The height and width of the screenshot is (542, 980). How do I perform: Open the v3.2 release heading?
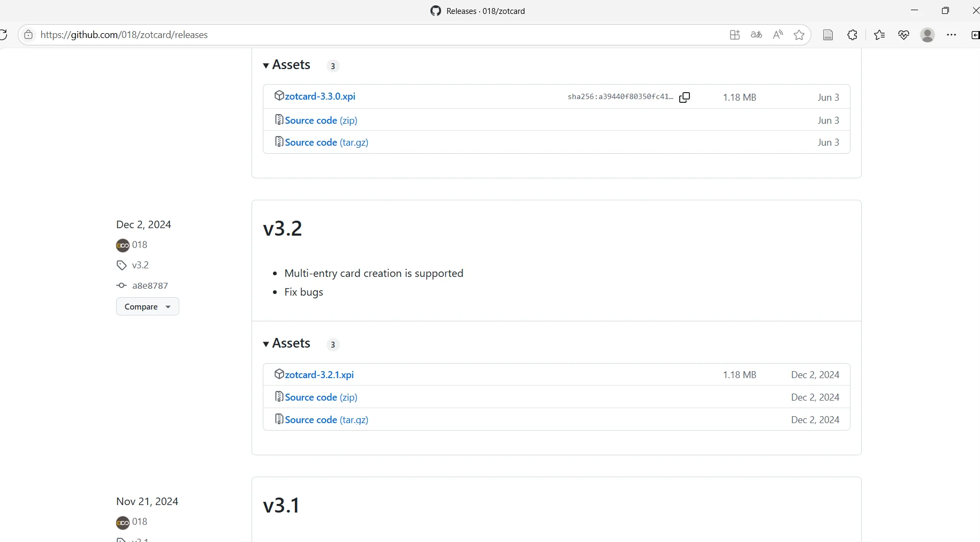(x=283, y=228)
